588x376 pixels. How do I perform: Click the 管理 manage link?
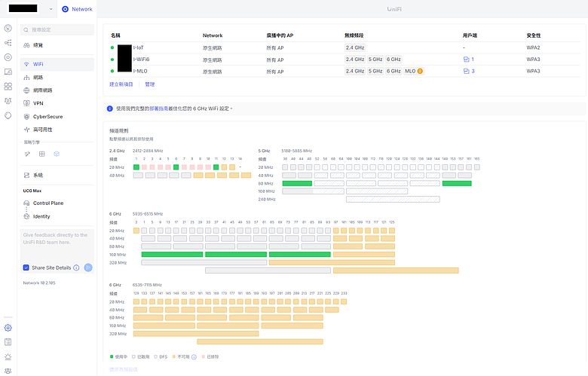(149, 84)
